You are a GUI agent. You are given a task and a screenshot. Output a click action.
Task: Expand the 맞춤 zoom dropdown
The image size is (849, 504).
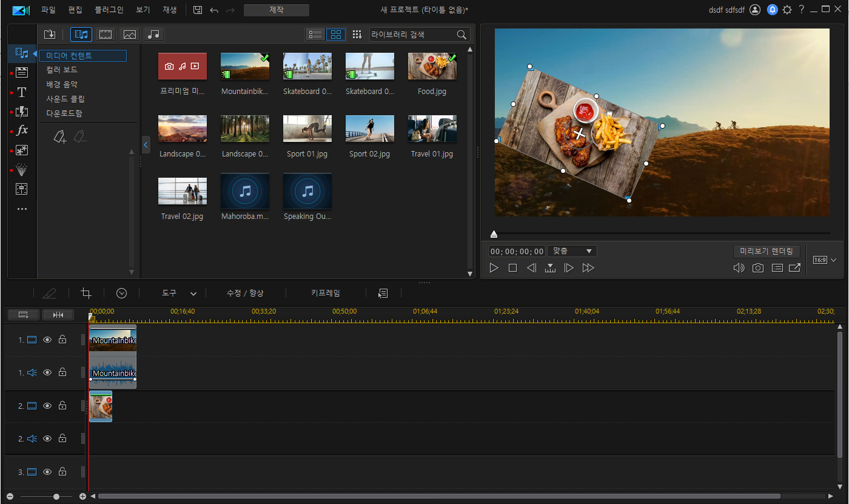point(572,251)
